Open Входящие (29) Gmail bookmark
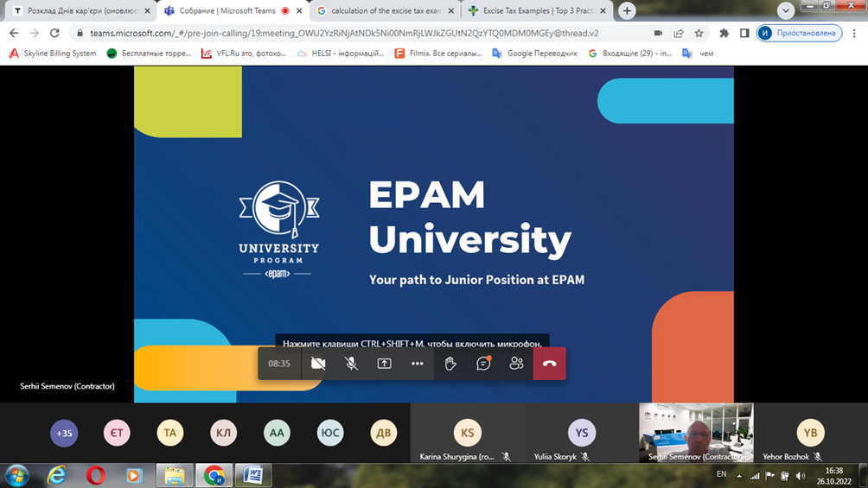The height and width of the screenshot is (488, 868). (630, 53)
